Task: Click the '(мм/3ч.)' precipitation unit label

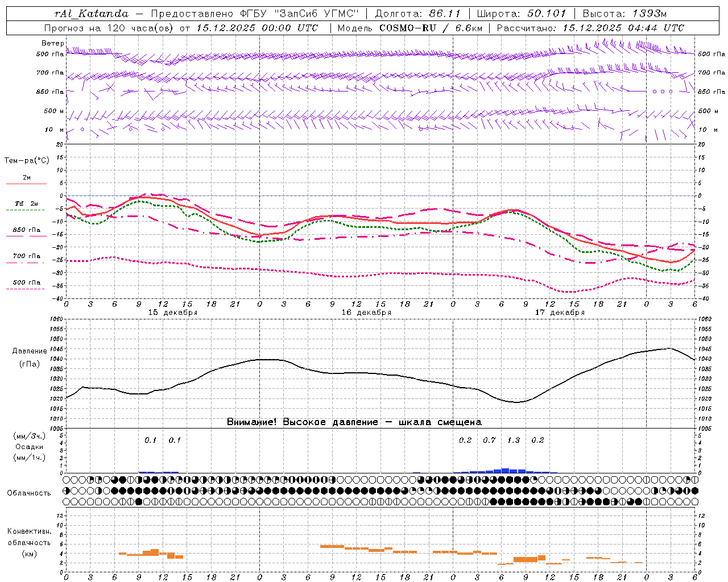Action: pyautogui.click(x=30, y=436)
